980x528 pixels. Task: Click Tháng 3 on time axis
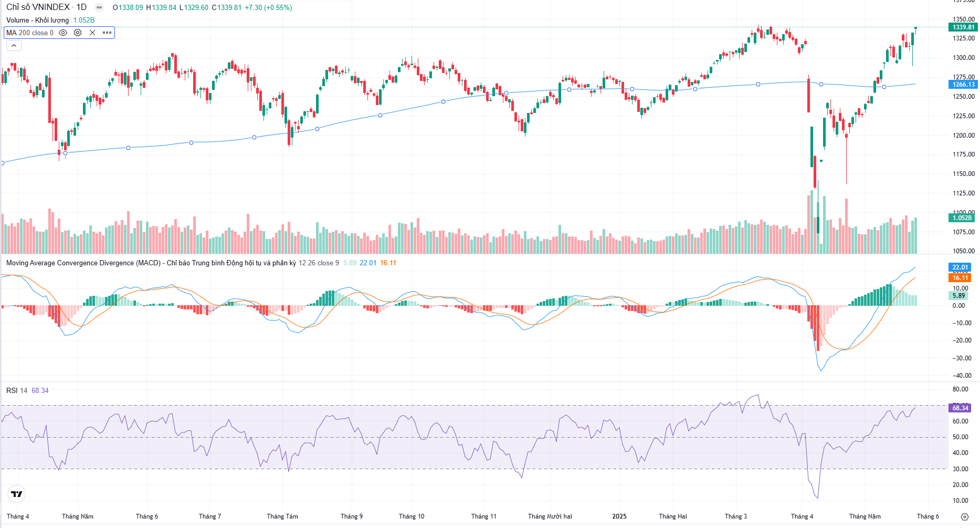coord(736,516)
